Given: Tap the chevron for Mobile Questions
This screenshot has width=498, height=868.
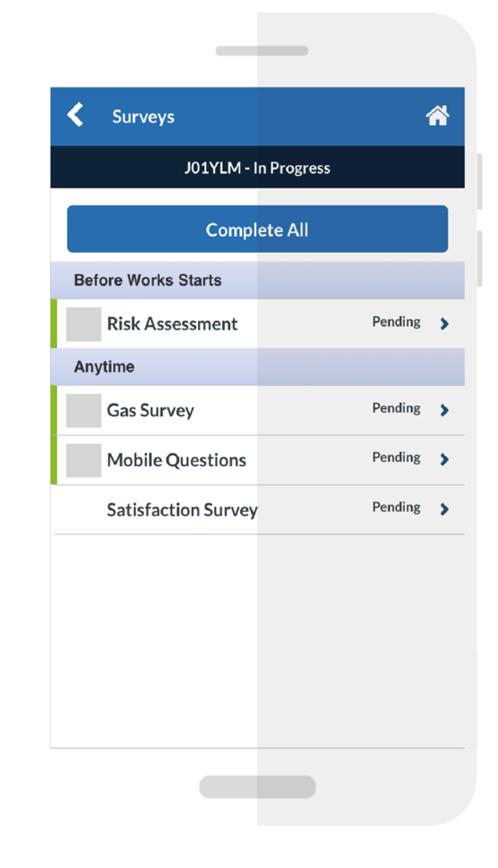Looking at the screenshot, I should tap(444, 460).
